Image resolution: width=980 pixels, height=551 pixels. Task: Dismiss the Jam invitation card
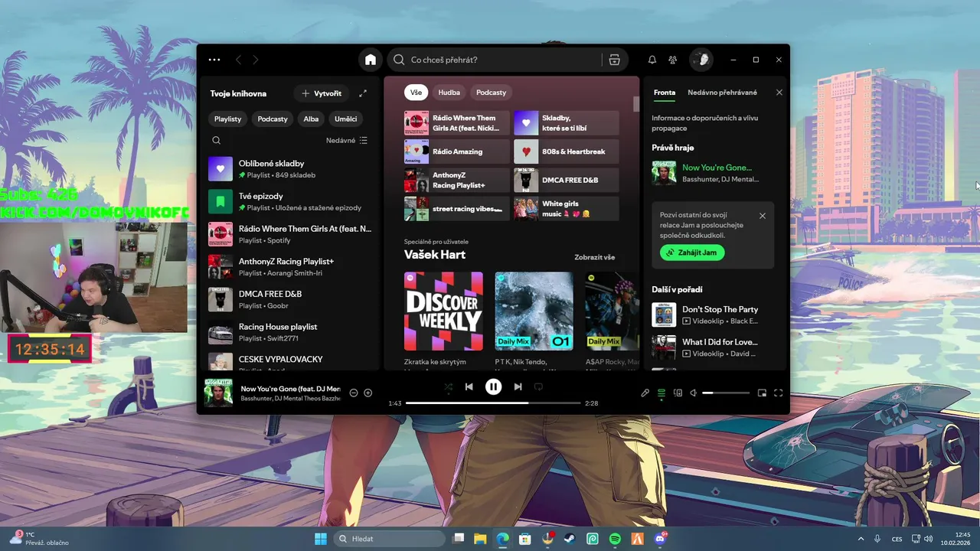763,216
